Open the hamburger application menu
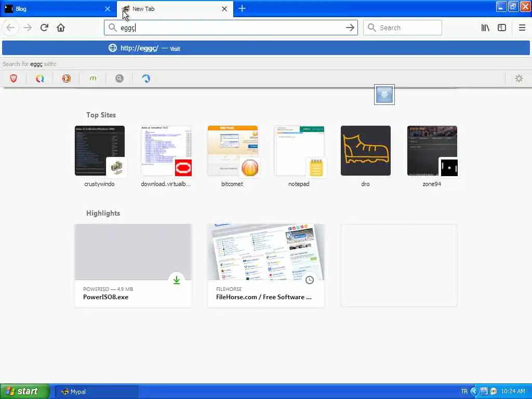 (x=522, y=28)
